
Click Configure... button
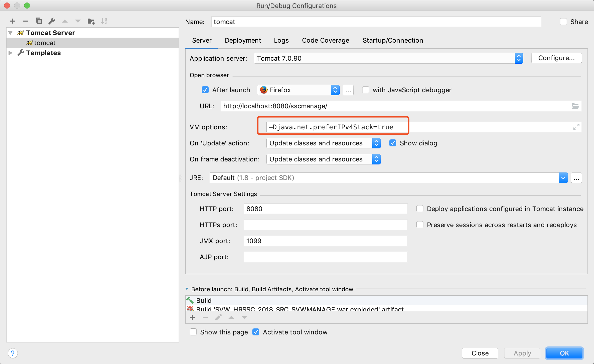click(556, 58)
